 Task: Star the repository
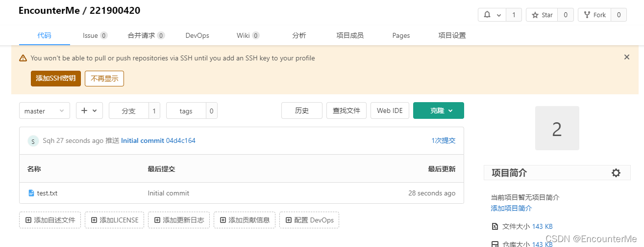click(542, 15)
